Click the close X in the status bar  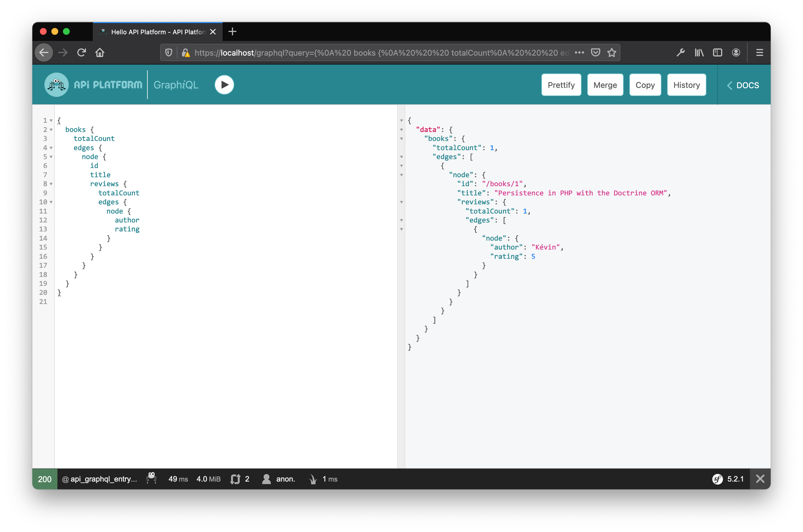pyautogui.click(x=760, y=479)
